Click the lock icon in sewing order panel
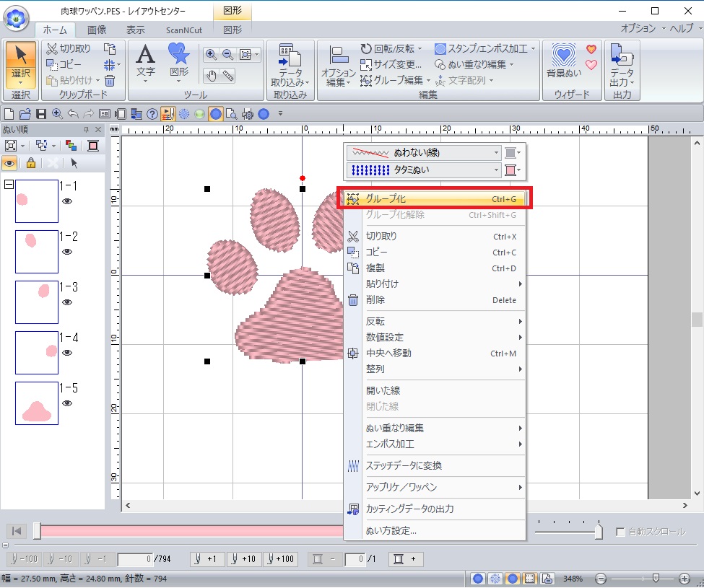The image size is (704, 588). 30,162
